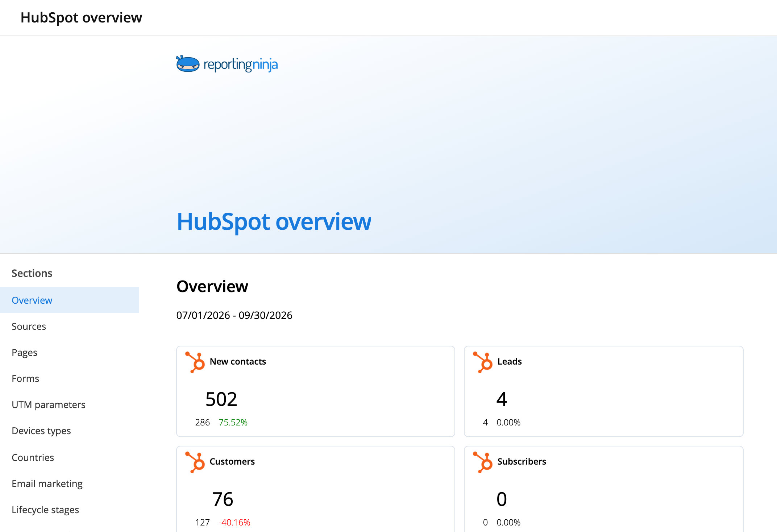Viewport: 777px width, 532px height.
Task: Click the HubSpot icon on Customers card
Action: click(195, 462)
